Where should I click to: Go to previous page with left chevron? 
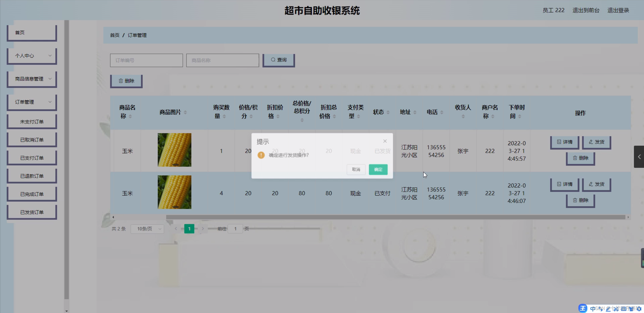pyautogui.click(x=176, y=229)
